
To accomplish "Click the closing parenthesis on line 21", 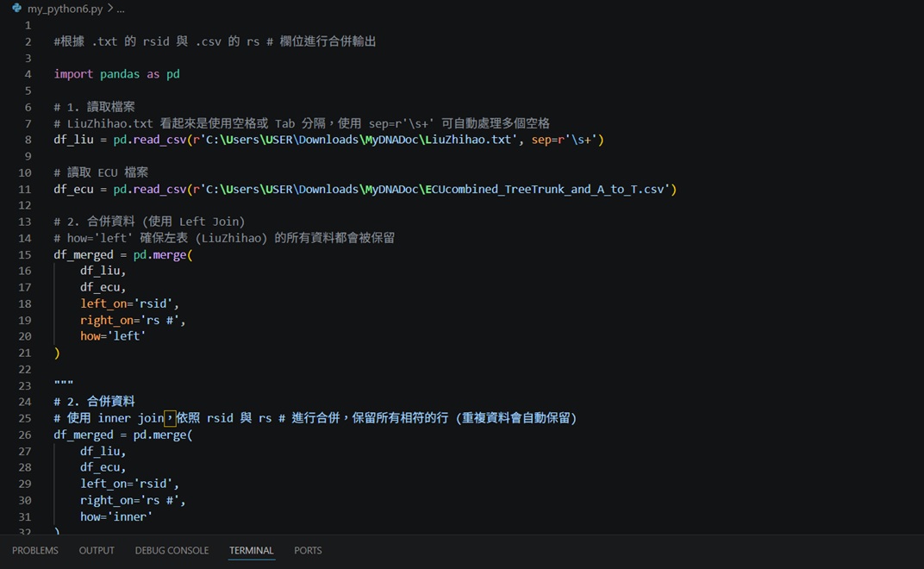I will pos(57,353).
